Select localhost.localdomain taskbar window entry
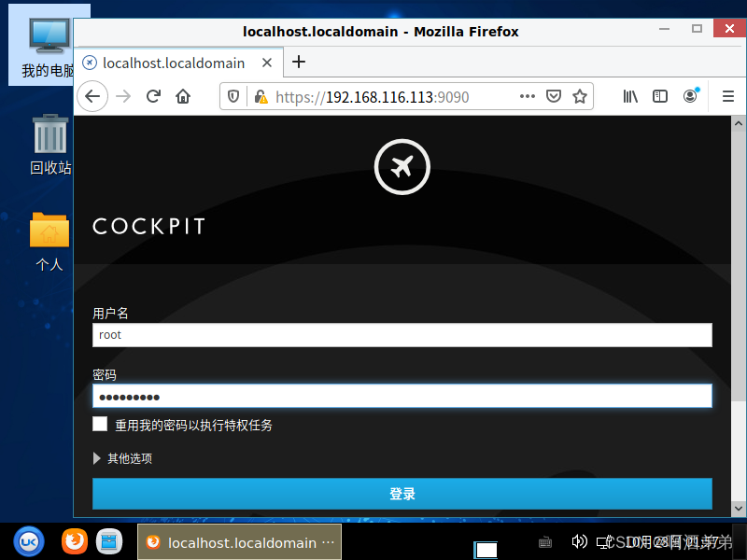747x560 pixels. [240, 542]
